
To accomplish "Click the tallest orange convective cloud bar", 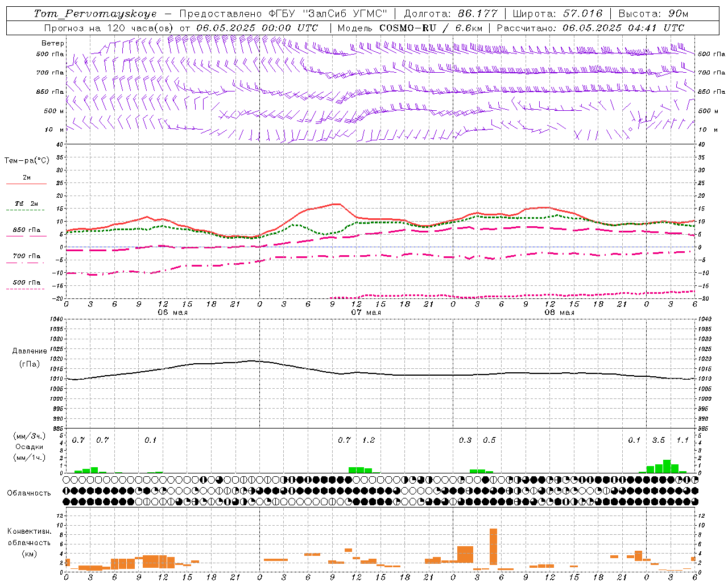I will [493, 546].
